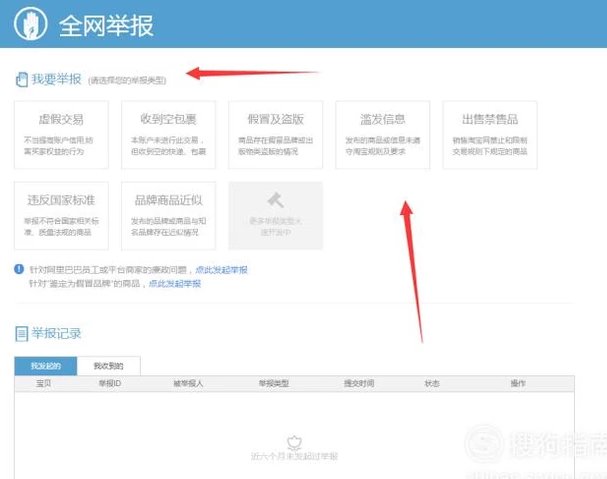607x479 pixels.
Task: Select the 出售禁售品 report card
Action: click(490, 135)
